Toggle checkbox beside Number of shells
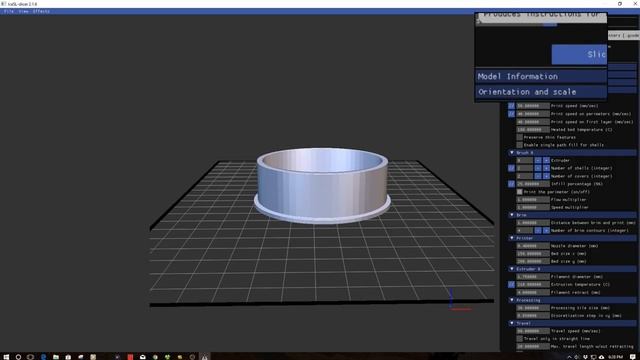This screenshot has width=640, height=360. (x=511, y=168)
